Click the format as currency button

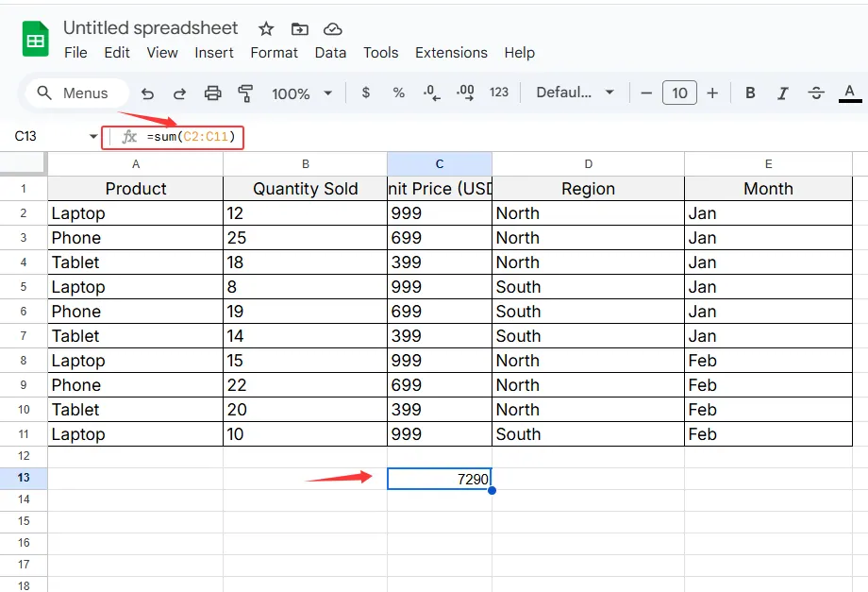pyautogui.click(x=366, y=93)
